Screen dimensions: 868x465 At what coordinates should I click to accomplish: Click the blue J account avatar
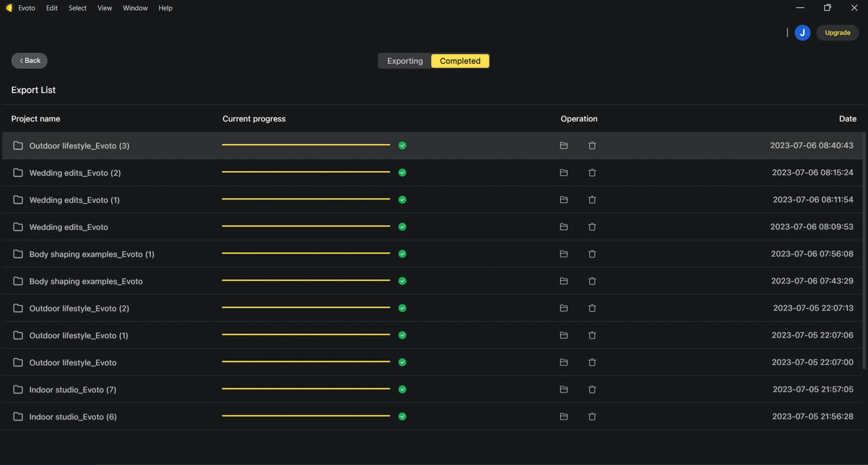coord(802,33)
